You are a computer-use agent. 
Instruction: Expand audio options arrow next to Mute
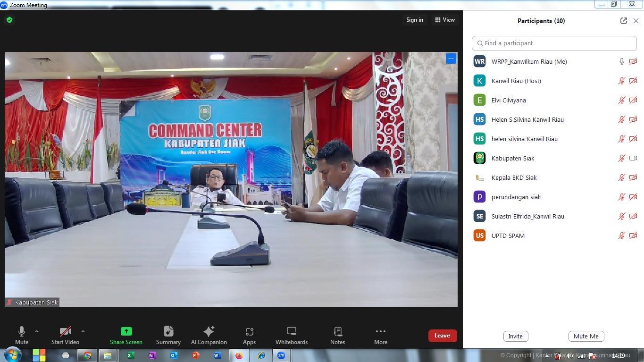click(x=37, y=331)
